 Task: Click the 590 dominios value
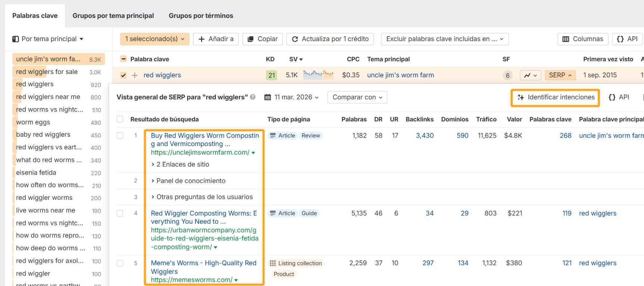462,136
